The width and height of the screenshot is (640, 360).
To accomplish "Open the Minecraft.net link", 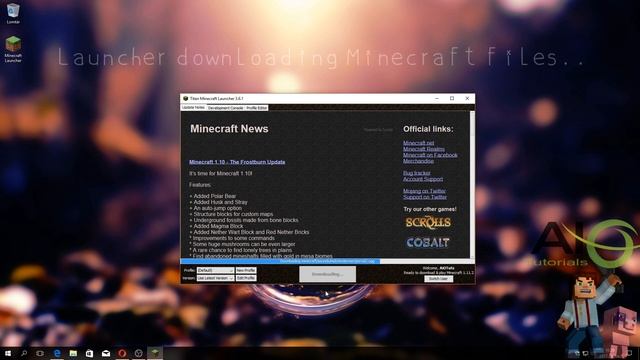I will pyautogui.click(x=418, y=143).
